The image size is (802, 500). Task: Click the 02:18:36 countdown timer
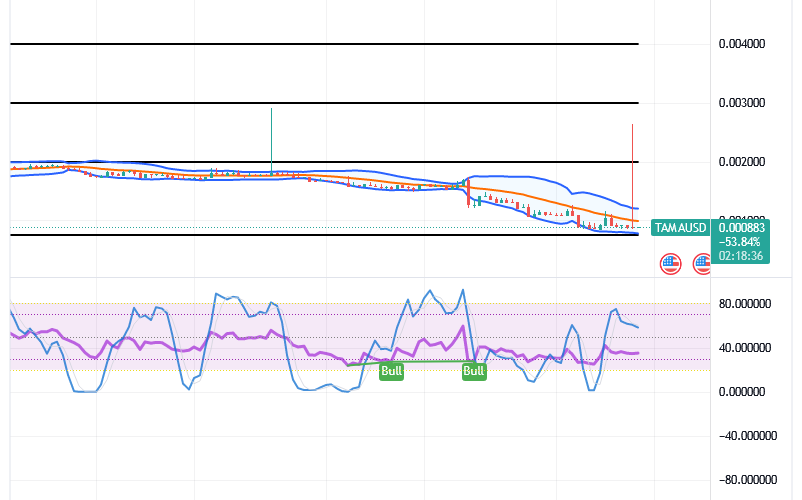pos(741,256)
